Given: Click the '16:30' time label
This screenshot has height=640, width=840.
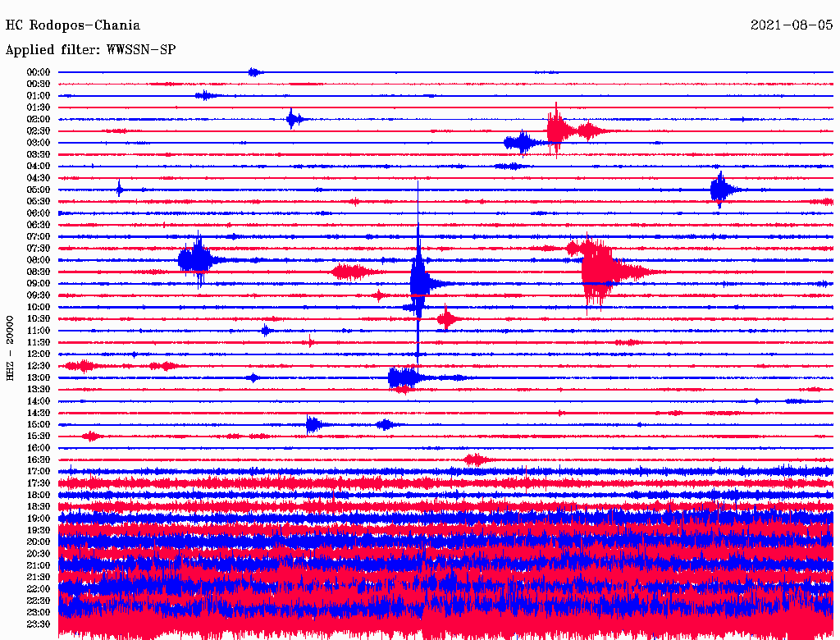Looking at the screenshot, I should point(39,460).
